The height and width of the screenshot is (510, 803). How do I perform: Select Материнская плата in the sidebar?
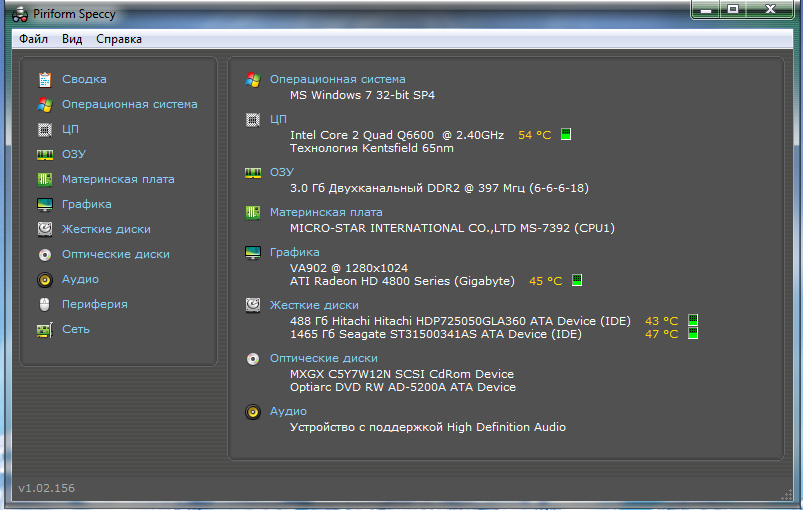coord(118,180)
